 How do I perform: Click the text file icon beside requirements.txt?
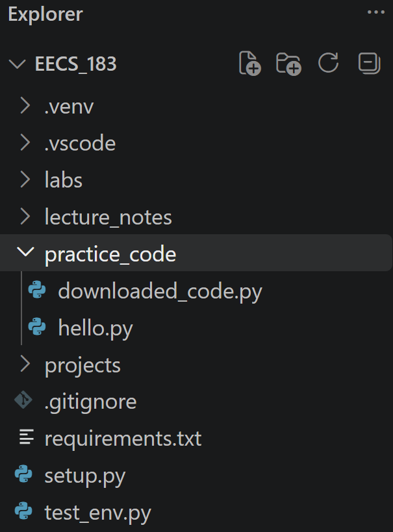[x=26, y=437]
